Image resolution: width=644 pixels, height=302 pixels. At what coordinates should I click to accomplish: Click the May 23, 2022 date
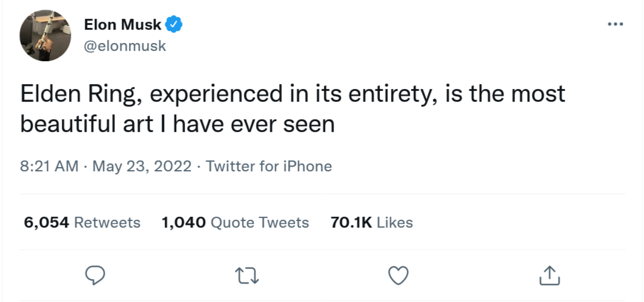pos(142,166)
